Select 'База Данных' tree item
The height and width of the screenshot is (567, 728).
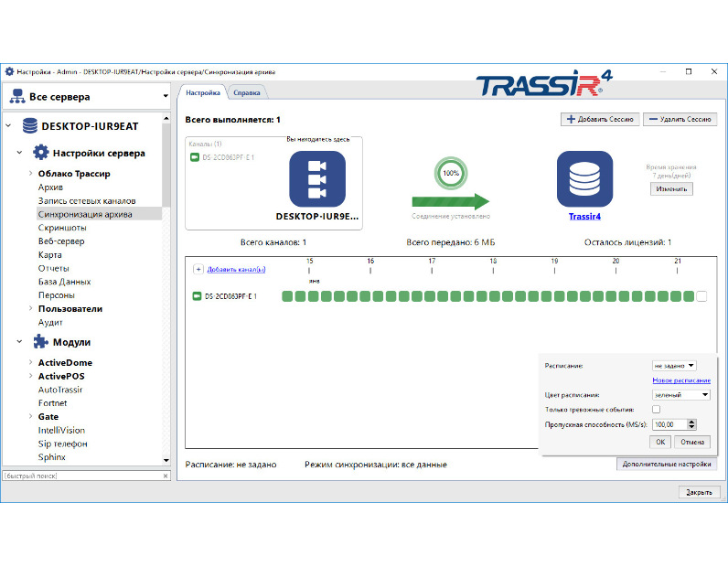pyautogui.click(x=65, y=282)
